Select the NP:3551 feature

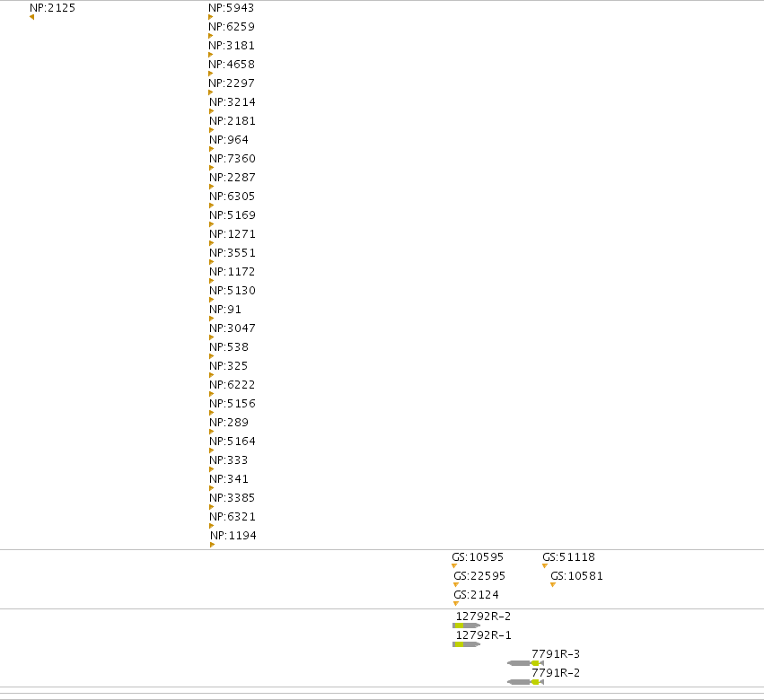(233, 253)
